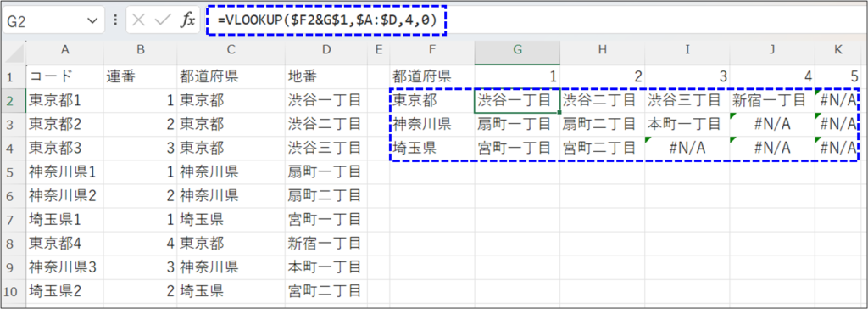This screenshot has height=309, width=868.
Task: Click cell A6 containing 神奈川県2
Action: click(64, 195)
